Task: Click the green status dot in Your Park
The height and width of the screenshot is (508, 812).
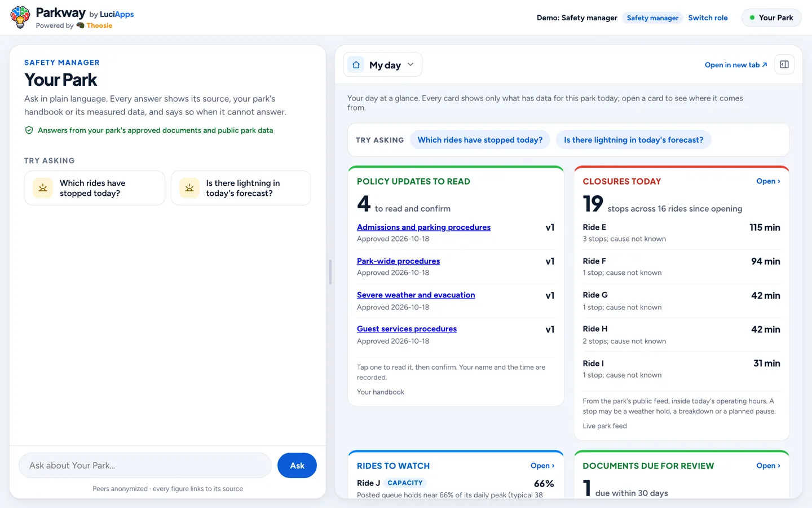Action: pos(752,17)
